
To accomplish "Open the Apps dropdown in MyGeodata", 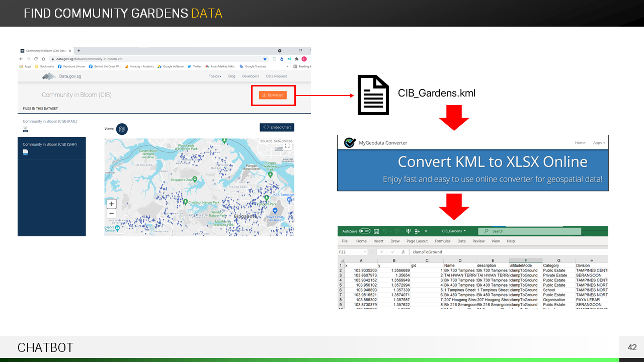I will click(x=599, y=143).
